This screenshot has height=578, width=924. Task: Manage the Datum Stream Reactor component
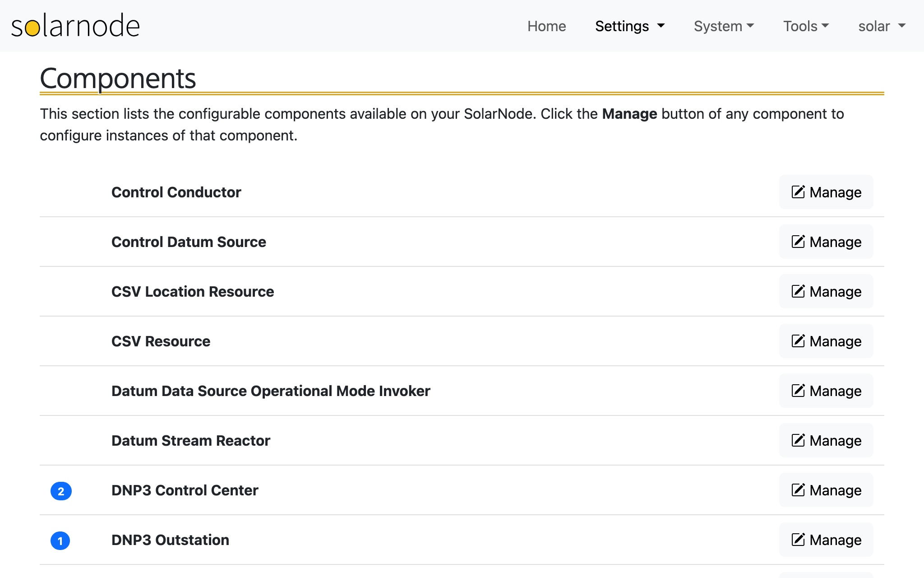[x=826, y=440]
